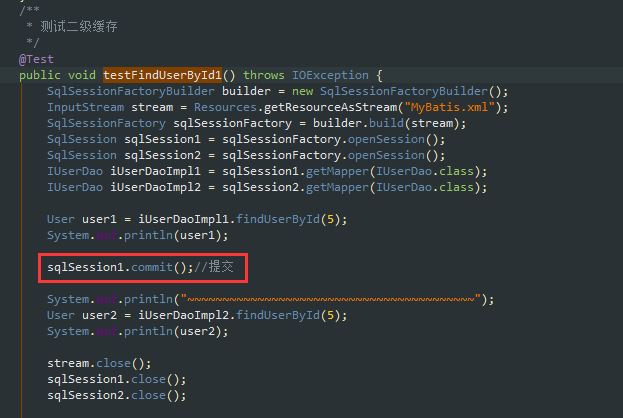This screenshot has width=623, height=418.
Task: Click the variable name builder in its declaration
Action: click(x=246, y=91)
